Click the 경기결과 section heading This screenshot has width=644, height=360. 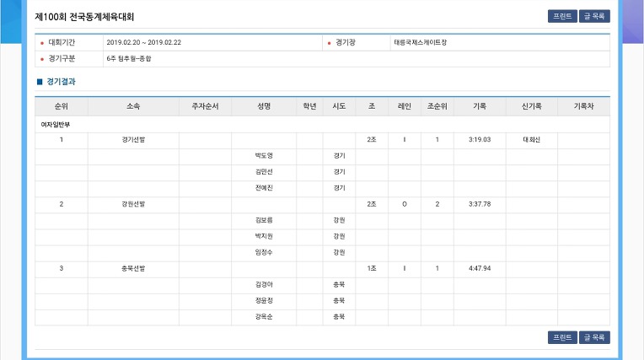[61, 82]
